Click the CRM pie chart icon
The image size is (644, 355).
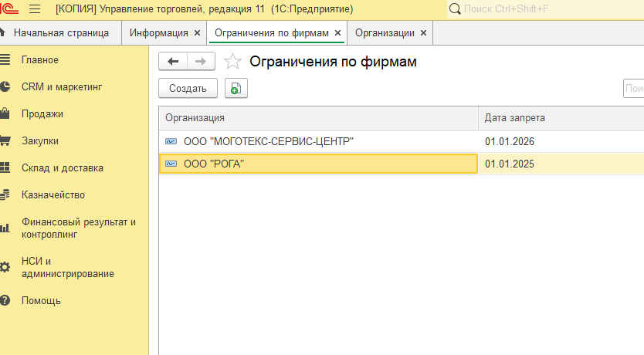coord(5,87)
